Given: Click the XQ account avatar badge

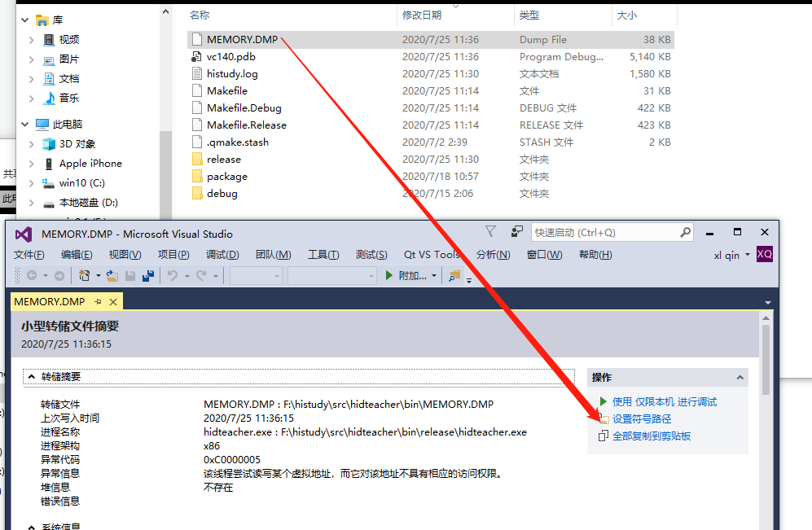Looking at the screenshot, I should coord(765,254).
